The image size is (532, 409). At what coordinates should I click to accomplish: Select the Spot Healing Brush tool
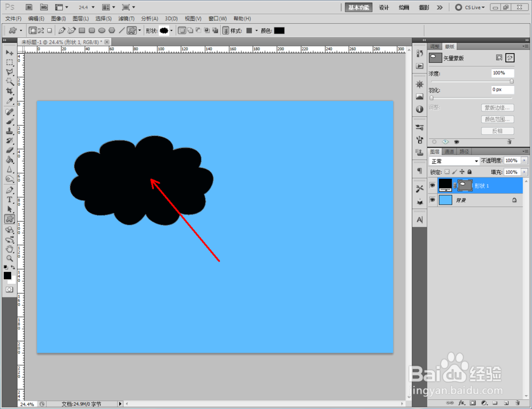[10, 112]
